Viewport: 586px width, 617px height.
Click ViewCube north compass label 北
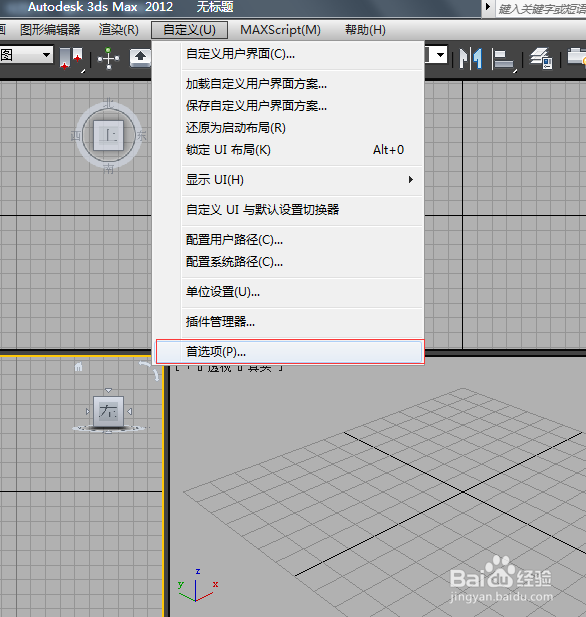point(108,104)
